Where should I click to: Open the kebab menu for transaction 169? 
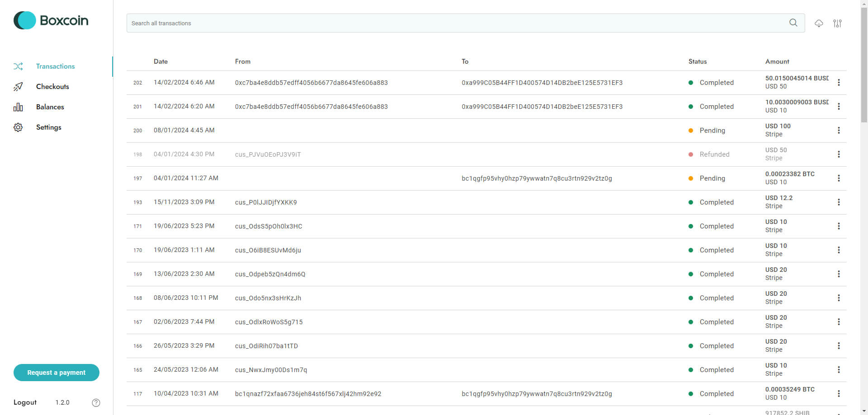[x=839, y=274]
